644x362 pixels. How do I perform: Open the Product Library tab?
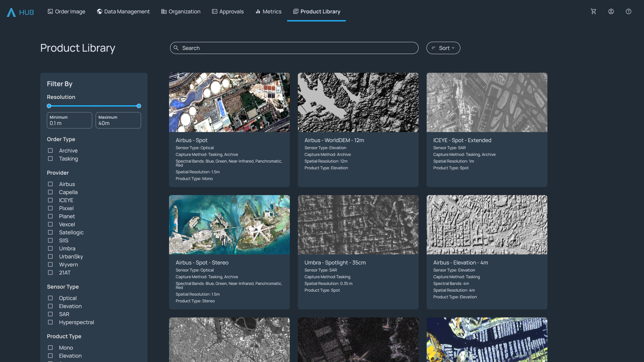coord(316,11)
